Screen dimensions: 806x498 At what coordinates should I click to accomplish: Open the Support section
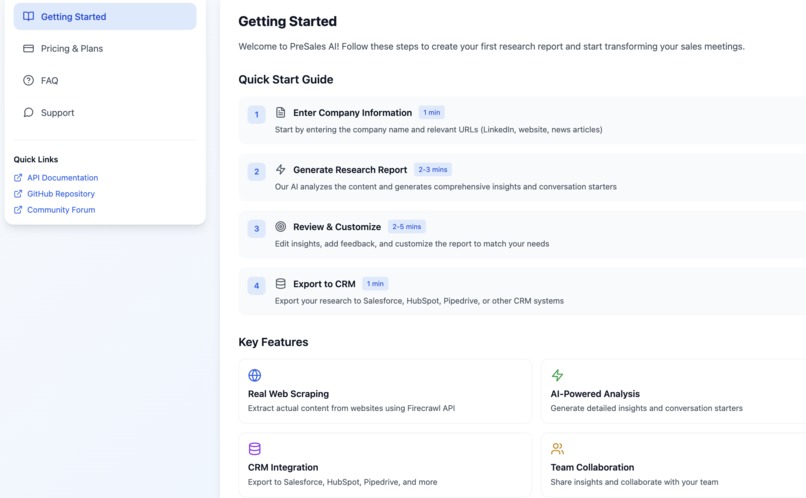105,113
